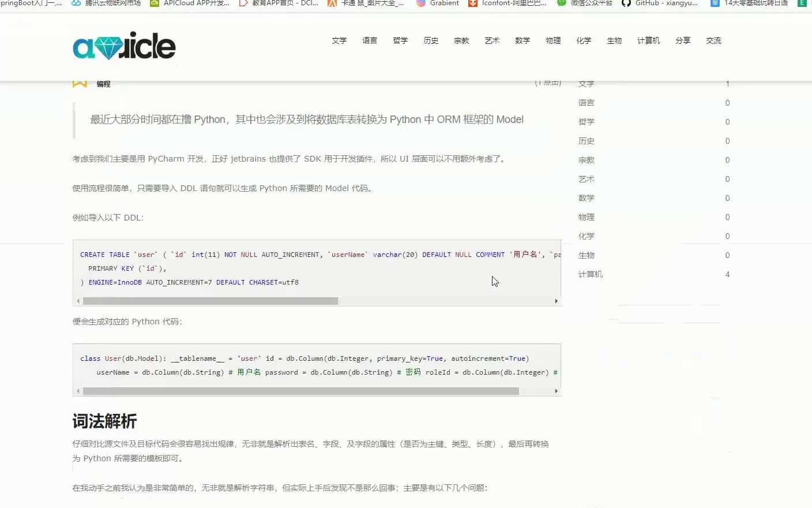Click the 数学 category in the sidebar list
The image size is (812, 508).
(586, 198)
